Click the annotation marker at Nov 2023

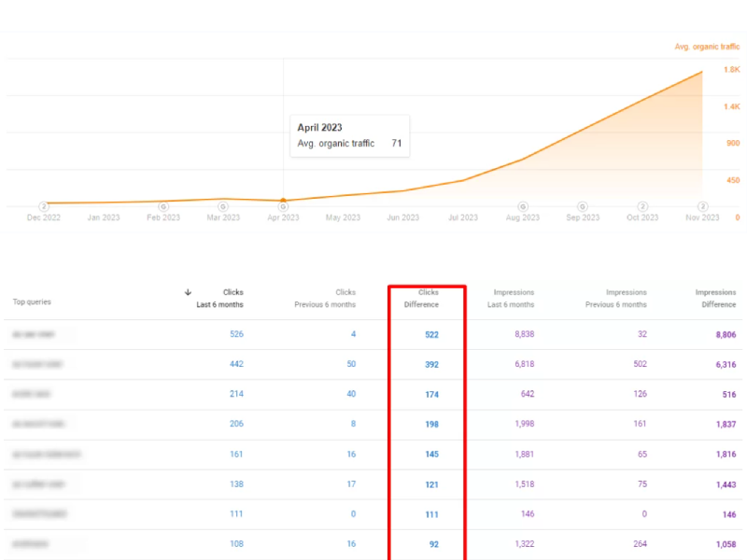(x=702, y=206)
